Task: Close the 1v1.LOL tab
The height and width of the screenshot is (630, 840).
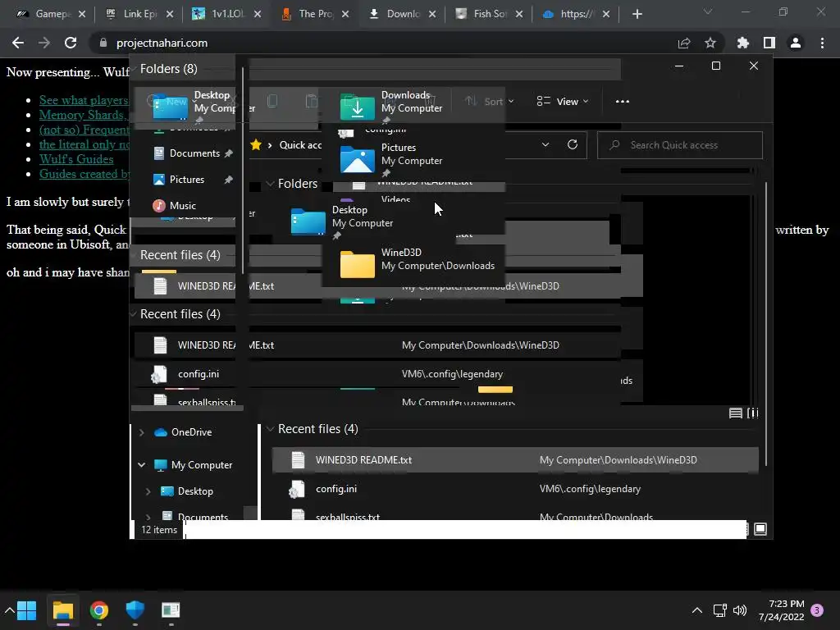Action: point(258,14)
